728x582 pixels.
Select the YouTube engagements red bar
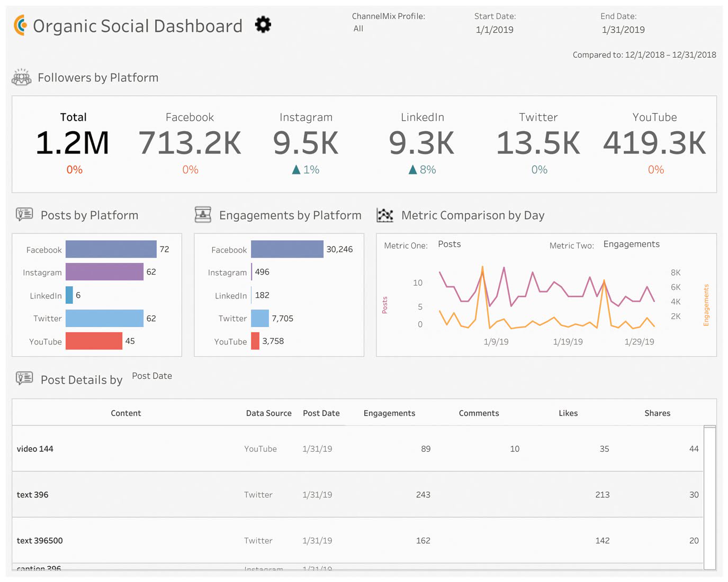255,341
